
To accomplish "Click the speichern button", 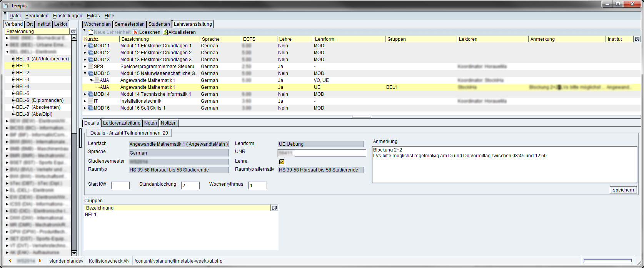I will pyautogui.click(x=623, y=190).
